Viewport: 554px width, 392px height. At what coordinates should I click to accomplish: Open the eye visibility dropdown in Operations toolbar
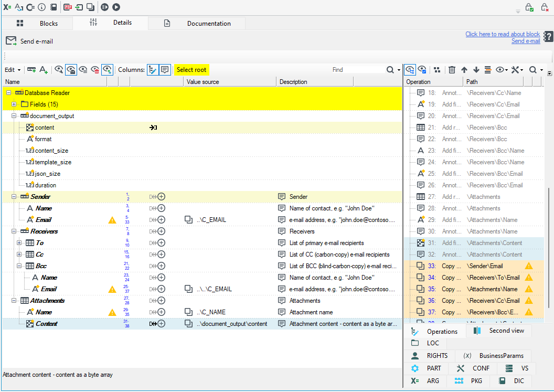502,70
